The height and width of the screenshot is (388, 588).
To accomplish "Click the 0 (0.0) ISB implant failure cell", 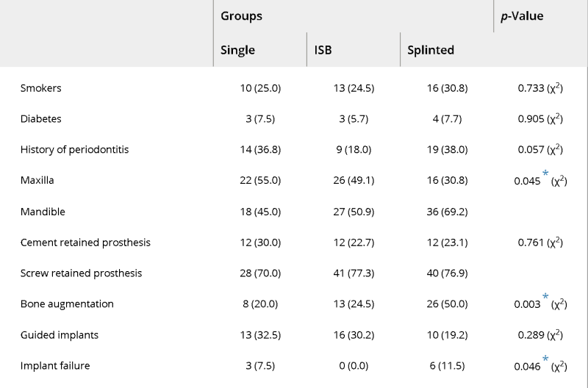I will coord(354,366).
